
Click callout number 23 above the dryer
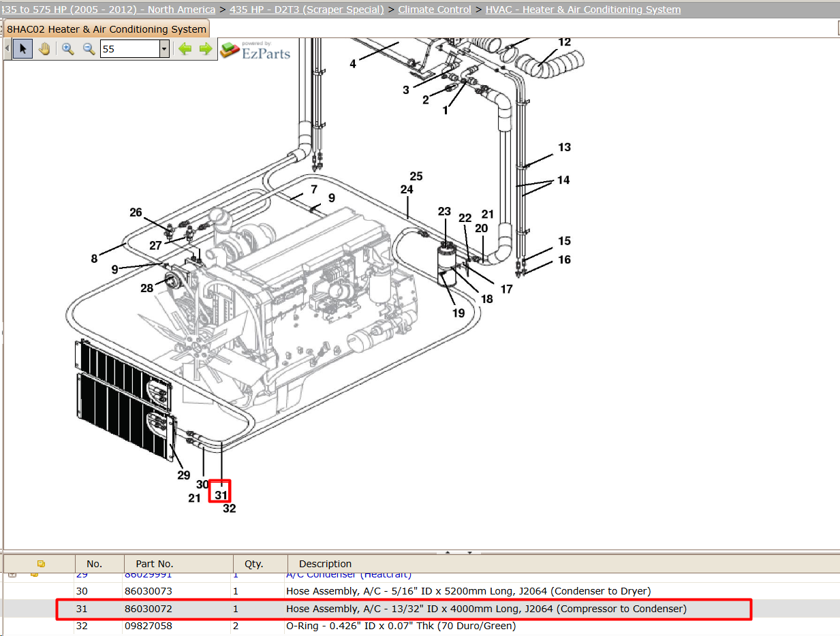coord(444,212)
